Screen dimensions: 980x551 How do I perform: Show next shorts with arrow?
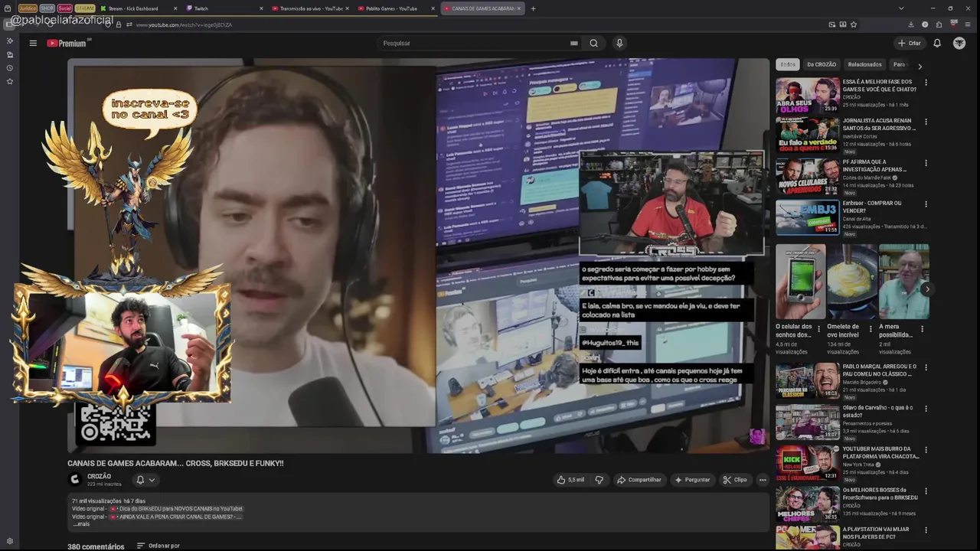(x=927, y=289)
